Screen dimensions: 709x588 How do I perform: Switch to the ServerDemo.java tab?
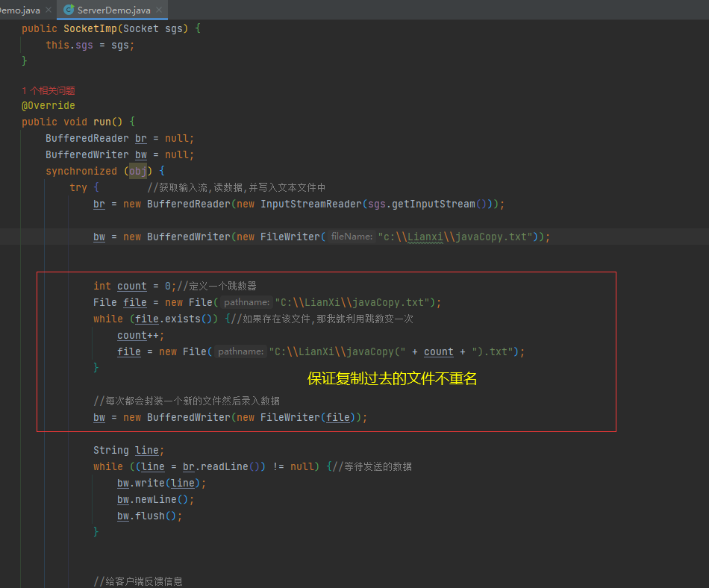113,10
